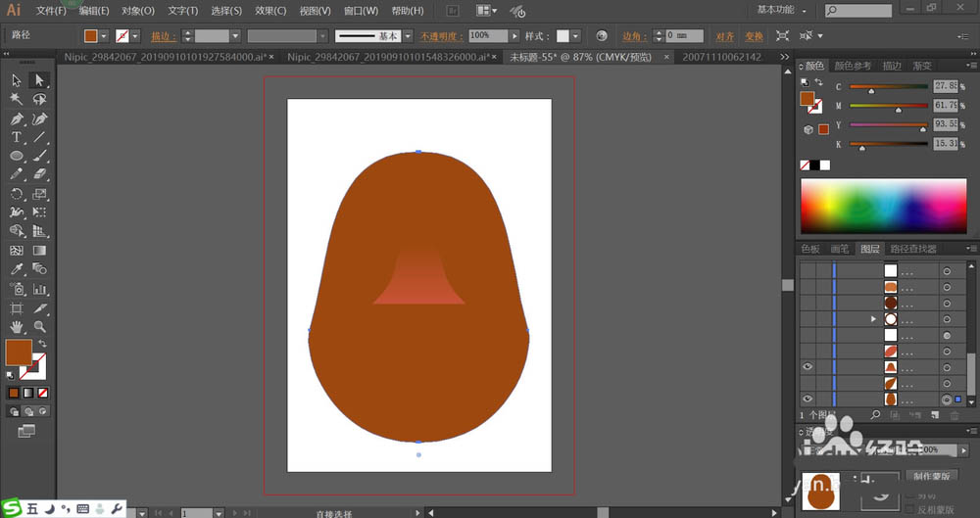Viewport: 980px width, 518px height.
Task: Choose the Mesh tool
Action: coord(17,250)
